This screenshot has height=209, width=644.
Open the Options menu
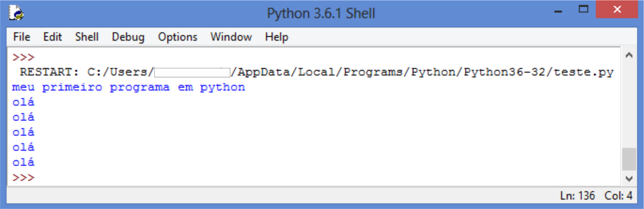178,37
